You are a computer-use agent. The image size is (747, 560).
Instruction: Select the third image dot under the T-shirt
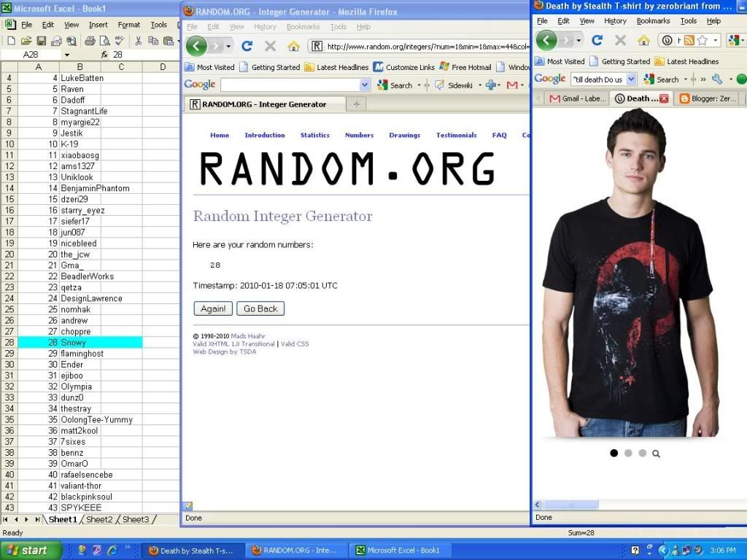(x=643, y=454)
